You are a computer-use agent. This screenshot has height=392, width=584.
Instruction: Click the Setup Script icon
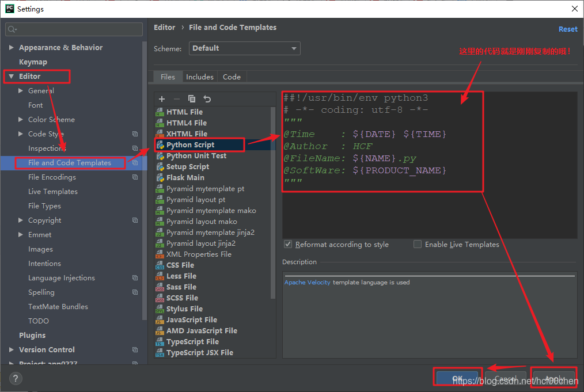160,166
